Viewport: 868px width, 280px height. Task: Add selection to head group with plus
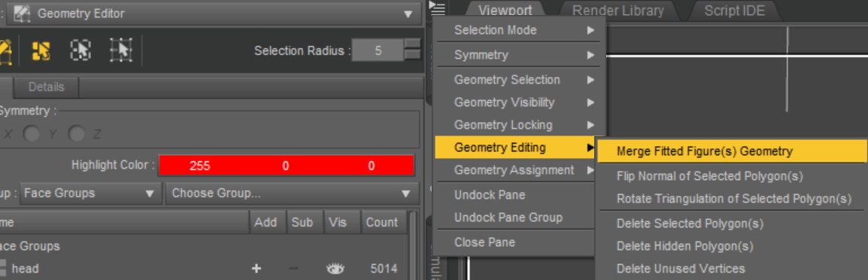click(x=256, y=269)
